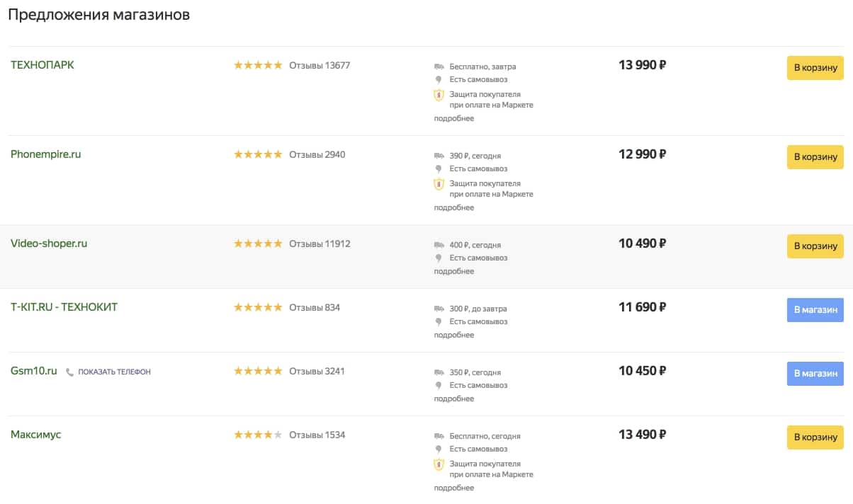The height and width of the screenshot is (504, 853).
Task: Add ТЕХНОПАРК offer to cart
Action: (815, 68)
